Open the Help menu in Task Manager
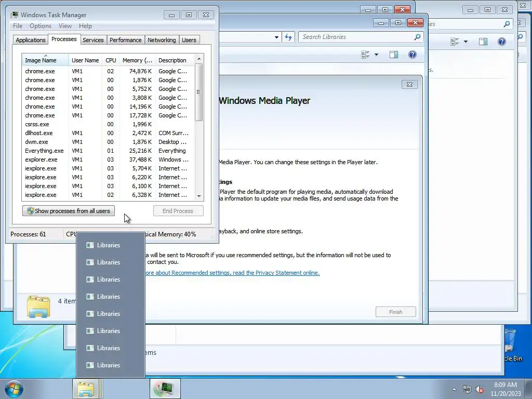 pos(85,26)
